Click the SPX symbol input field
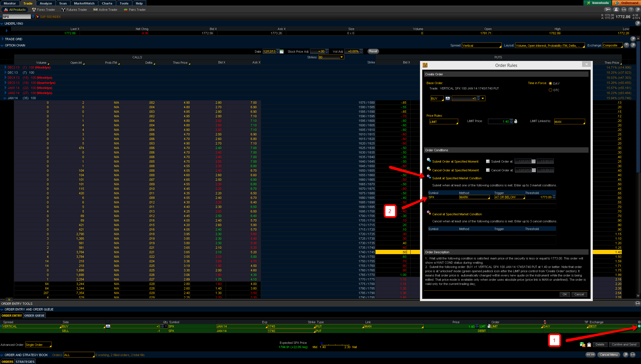 [16, 17]
